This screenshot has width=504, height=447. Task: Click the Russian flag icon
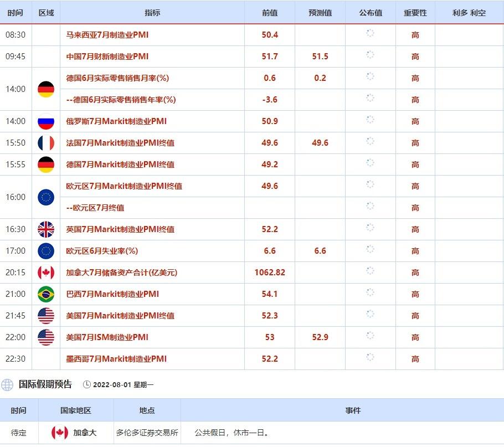[x=46, y=121]
